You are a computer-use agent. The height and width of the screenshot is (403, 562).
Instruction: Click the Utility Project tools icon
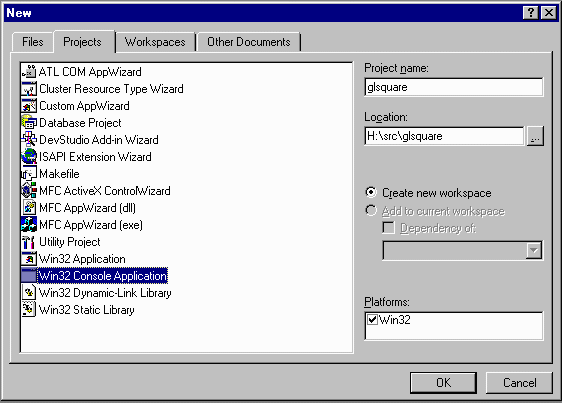tap(29, 242)
